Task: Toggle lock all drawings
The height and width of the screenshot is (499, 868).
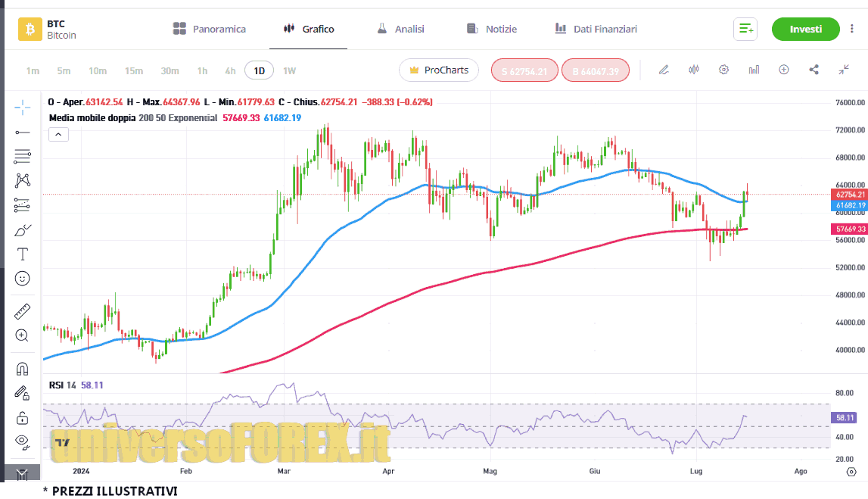Action: 22,417
